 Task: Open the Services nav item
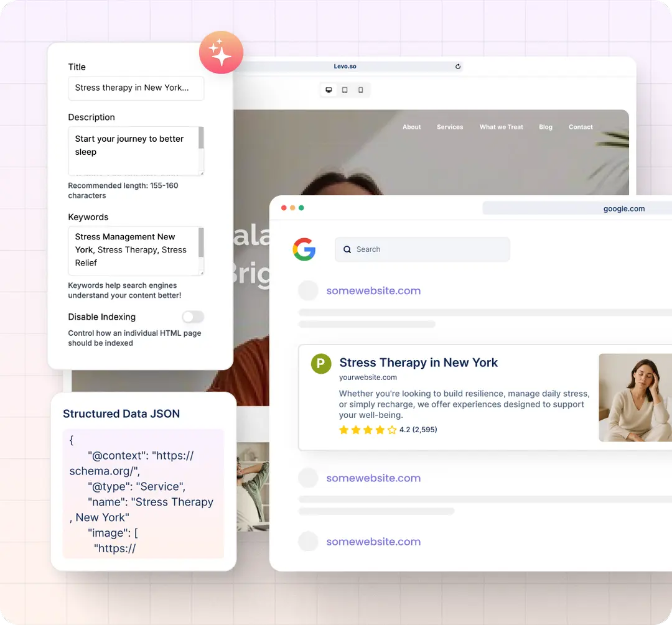pyautogui.click(x=450, y=127)
